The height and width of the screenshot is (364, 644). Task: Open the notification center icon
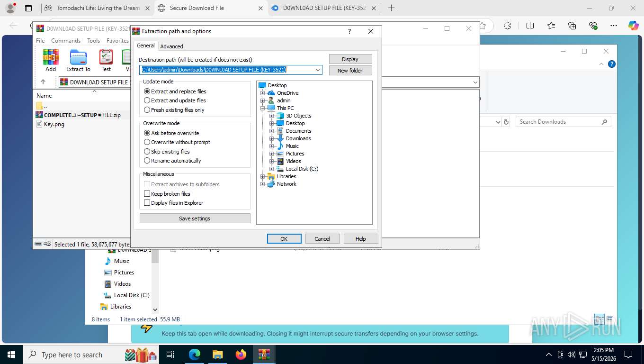[628, 355]
